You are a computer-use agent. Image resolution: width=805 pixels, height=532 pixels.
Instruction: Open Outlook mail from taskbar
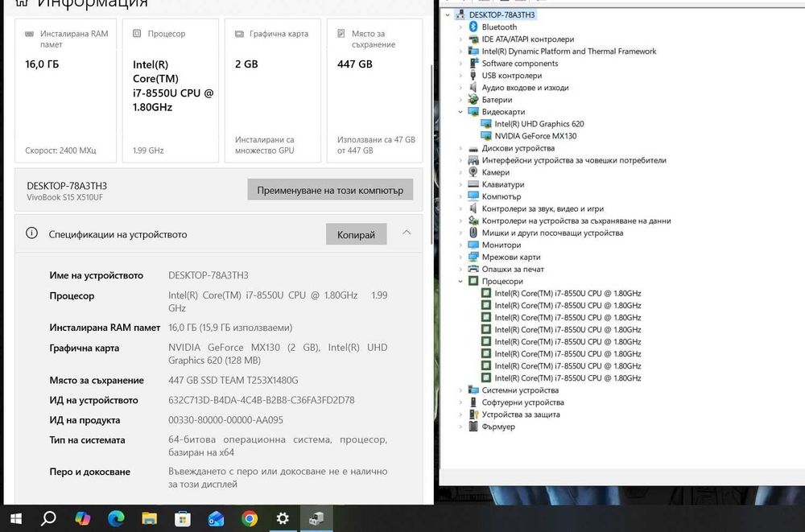point(216,518)
